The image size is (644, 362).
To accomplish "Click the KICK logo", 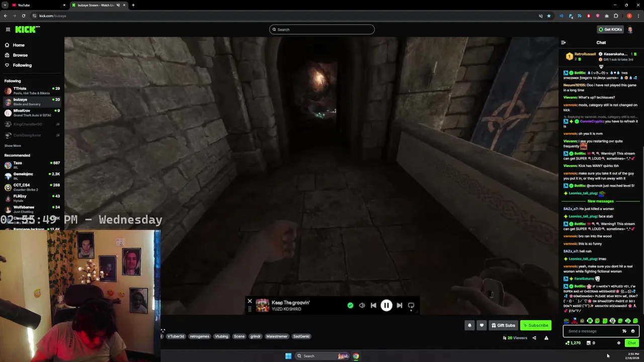I will 26,30.
